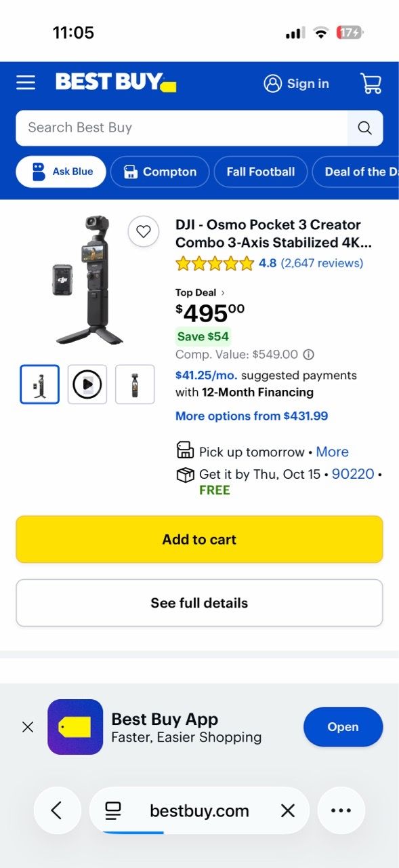Click the Comp. Value info icon
The height and width of the screenshot is (868, 399).
pyautogui.click(x=309, y=355)
